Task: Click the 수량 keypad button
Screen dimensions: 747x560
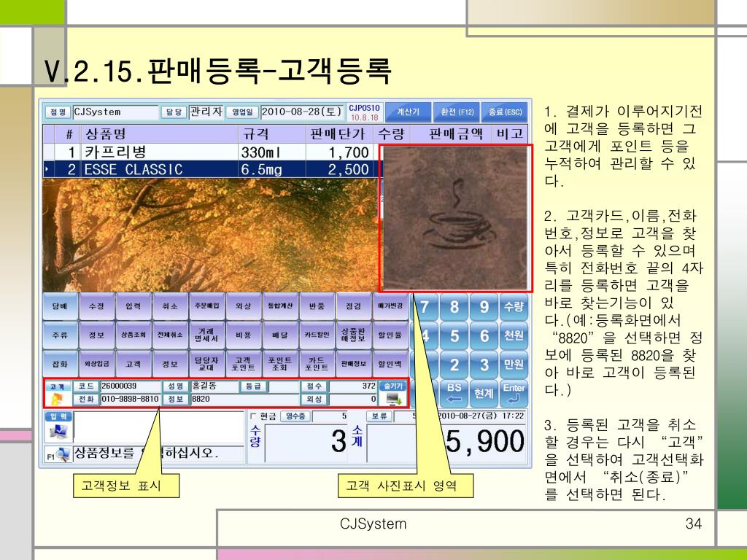Action: (x=514, y=307)
